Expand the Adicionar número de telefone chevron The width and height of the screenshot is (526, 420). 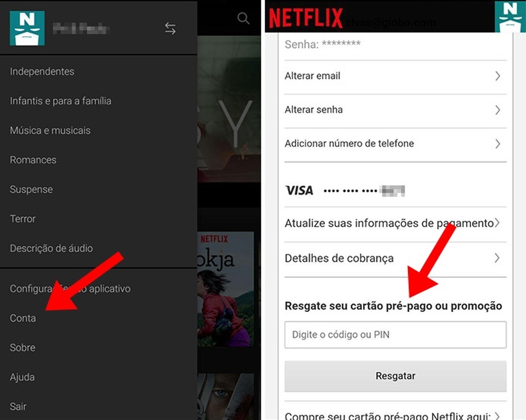point(498,144)
